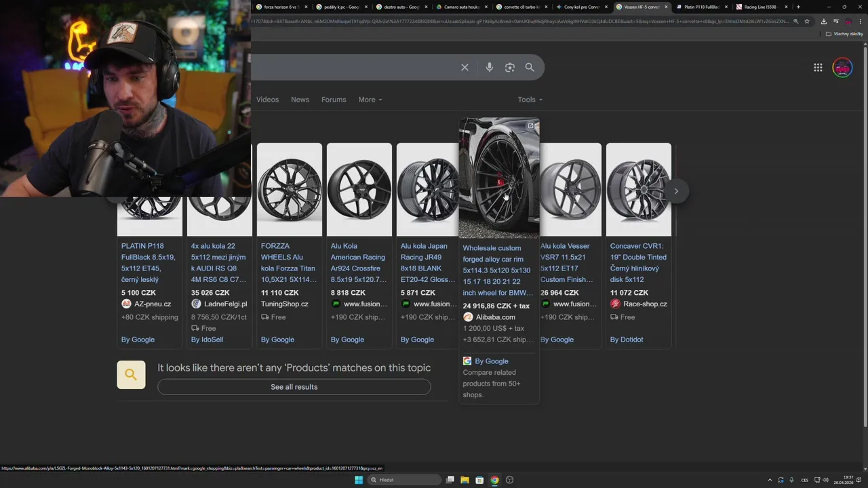Viewport: 868px width, 488px height.
Task: Open a new browser tab
Action: pyautogui.click(x=798, y=7)
